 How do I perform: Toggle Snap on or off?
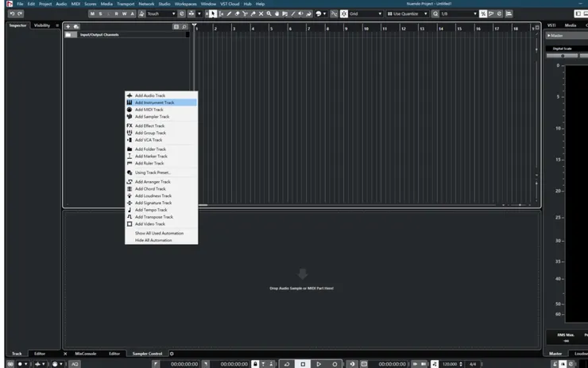pos(344,14)
